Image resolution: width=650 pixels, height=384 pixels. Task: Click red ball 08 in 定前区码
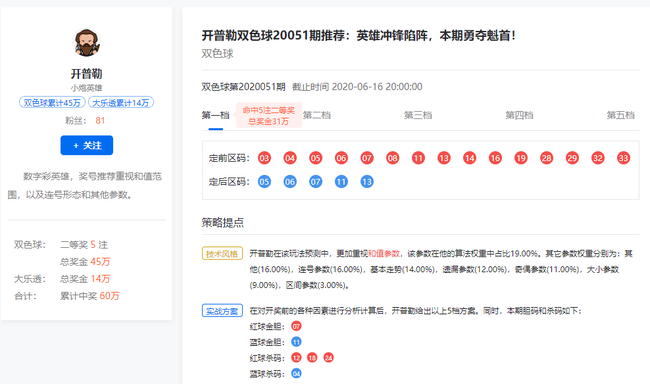click(x=393, y=158)
